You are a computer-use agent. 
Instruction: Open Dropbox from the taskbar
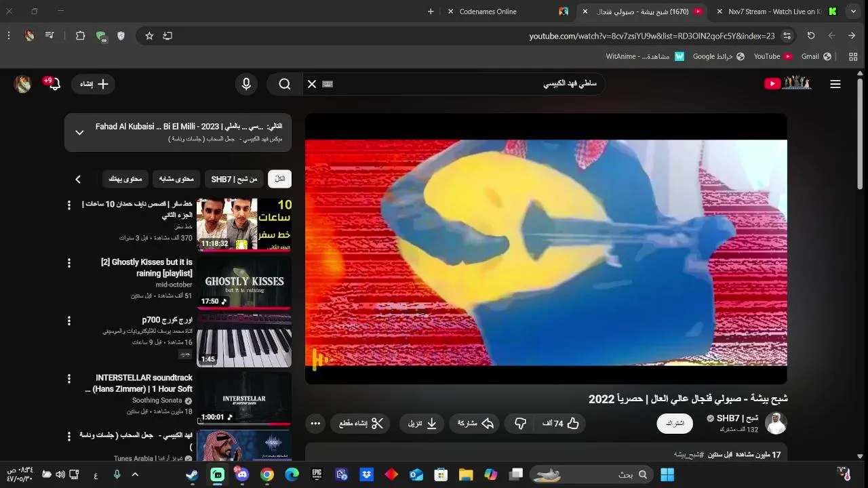tap(366, 474)
